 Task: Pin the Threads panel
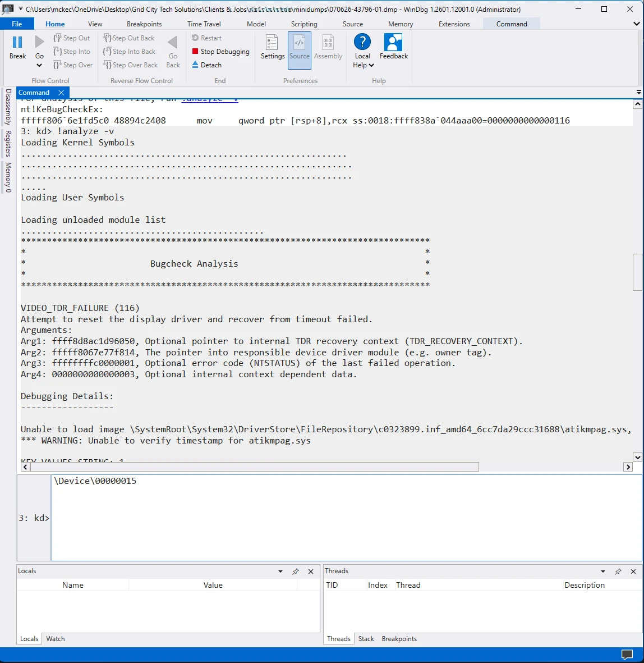coord(618,571)
